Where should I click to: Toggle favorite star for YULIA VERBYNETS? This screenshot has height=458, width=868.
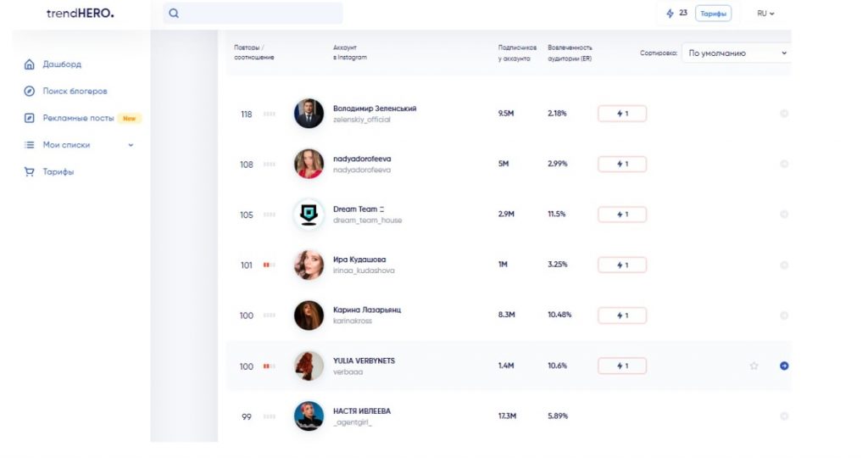(754, 366)
